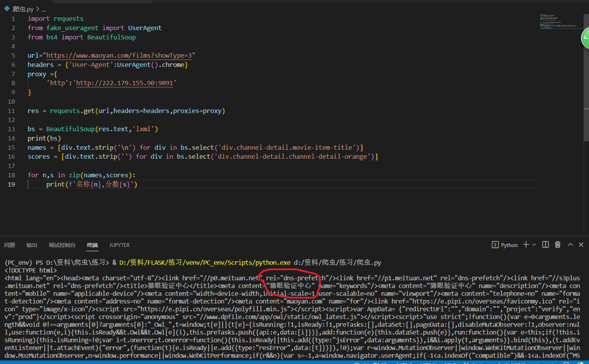Click the '(PC_env) PS' terminal prompt text
The width and height of the screenshot is (589, 364).
[x=24, y=262]
